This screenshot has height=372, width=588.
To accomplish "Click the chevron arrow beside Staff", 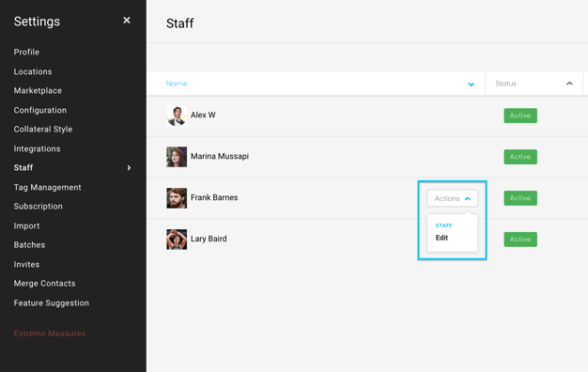I will (129, 167).
